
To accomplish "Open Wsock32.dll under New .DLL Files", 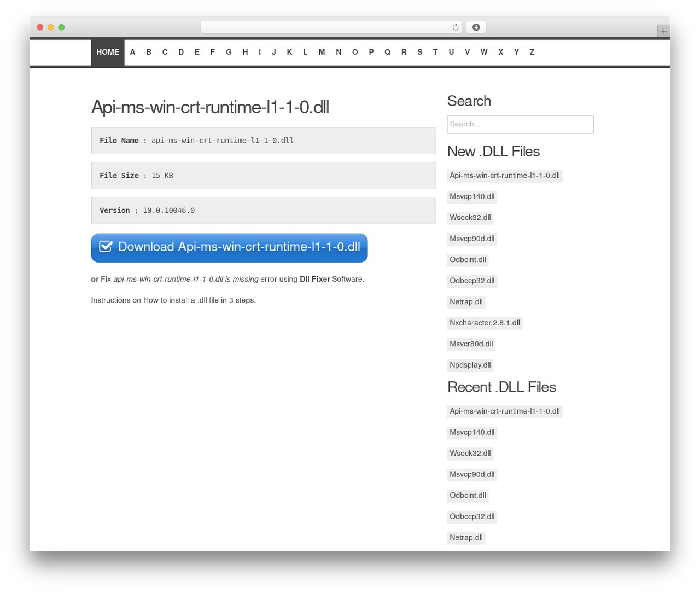I will pos(470,218).
